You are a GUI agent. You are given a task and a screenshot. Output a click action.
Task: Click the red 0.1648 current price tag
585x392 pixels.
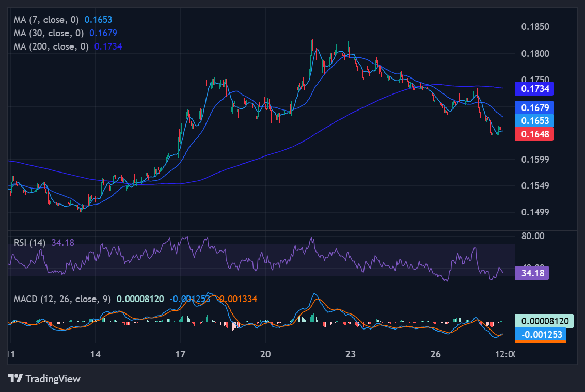[x=534, y=134]
